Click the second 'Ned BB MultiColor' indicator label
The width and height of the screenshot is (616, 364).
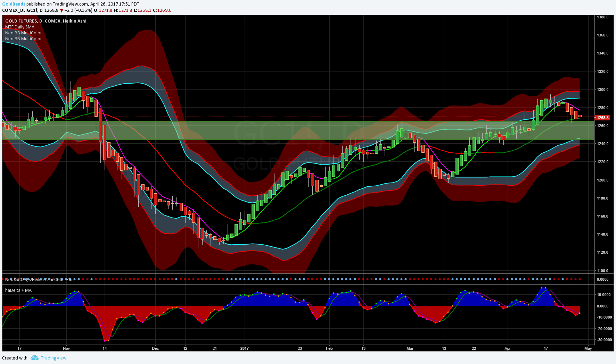(23, 39)
